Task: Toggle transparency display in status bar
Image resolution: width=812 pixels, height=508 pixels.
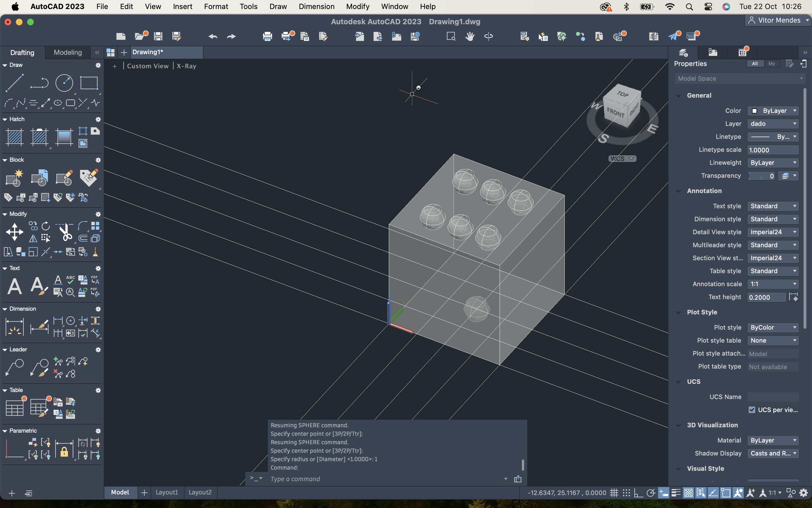Action: pos(688,493)
